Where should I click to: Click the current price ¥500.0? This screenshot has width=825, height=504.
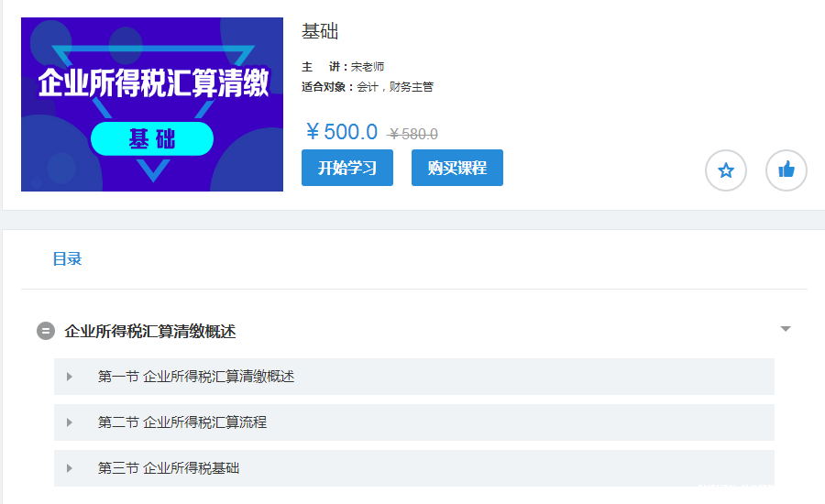341,132
